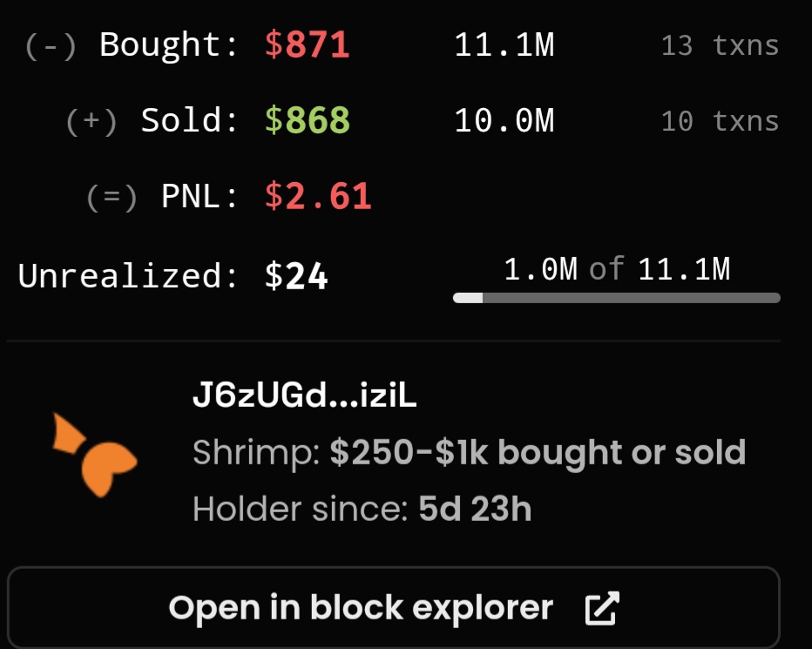
Task: Select the 10 txns sell count
Action: click(721, 121)
